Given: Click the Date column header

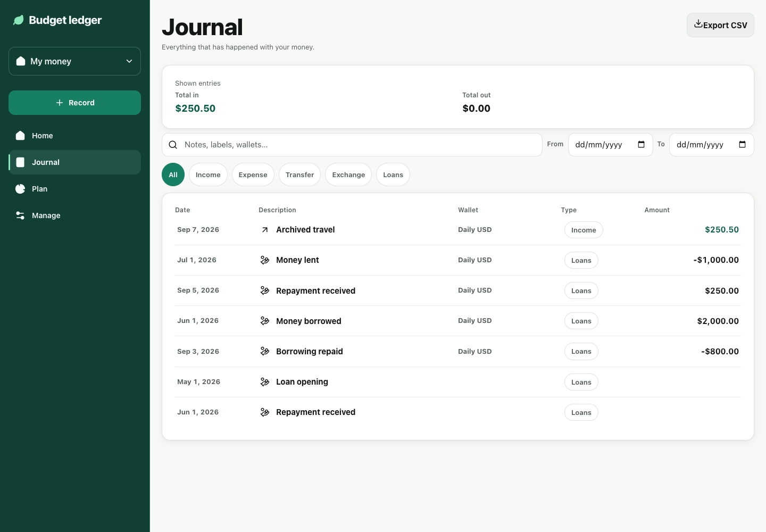Looking at the screenshot, I should tap(182, 210).
